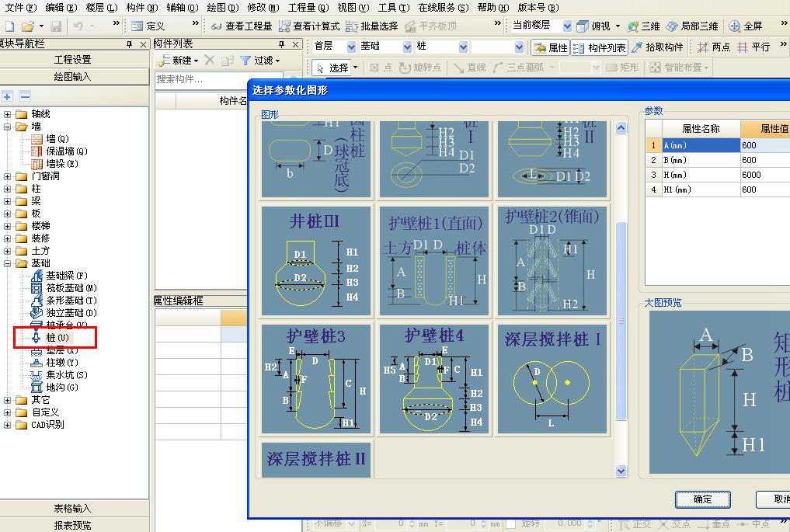Toggle the 构件列表 panel button
Viewport: 790px width, 532px height.
click(600, 47)
